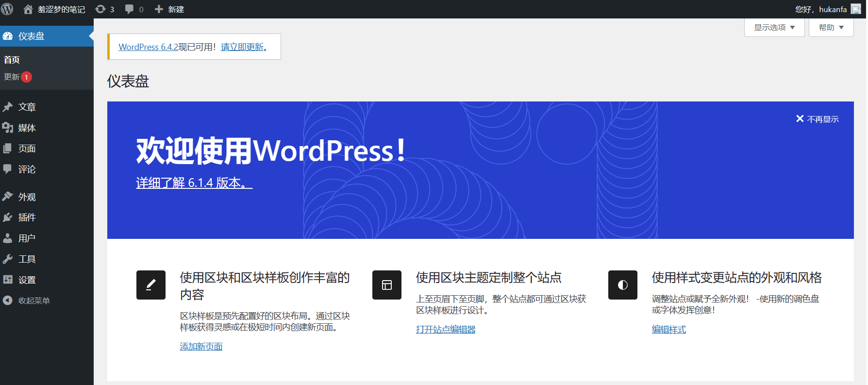
Task: Click the 不再显示 dismiss text
Action: point(823,119)
